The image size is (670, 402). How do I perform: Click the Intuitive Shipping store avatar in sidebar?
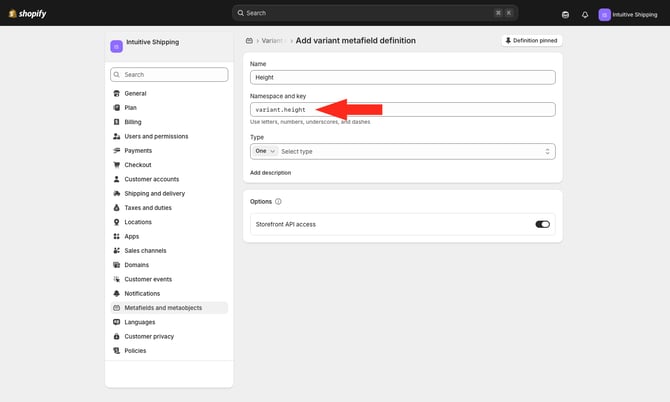(116, 46)
